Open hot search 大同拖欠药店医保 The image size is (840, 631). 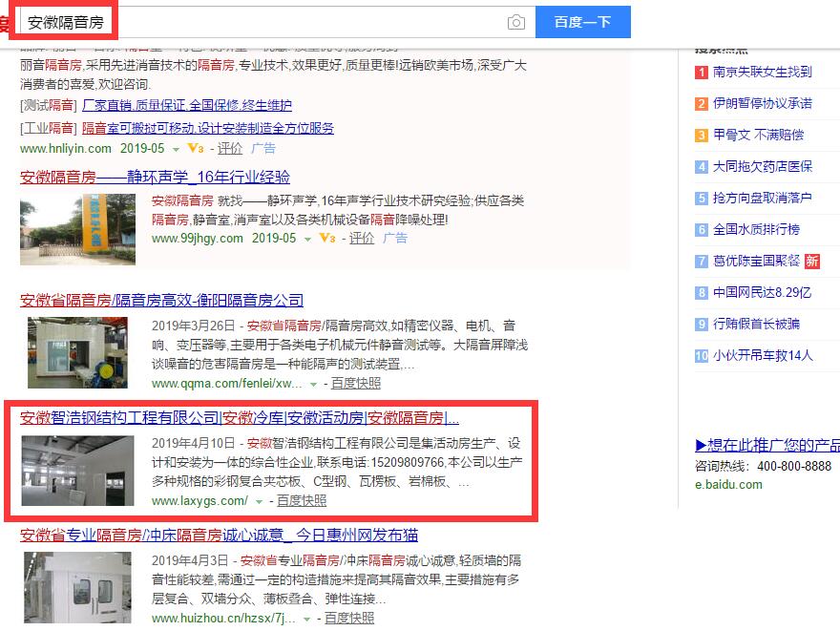(763, 167)
